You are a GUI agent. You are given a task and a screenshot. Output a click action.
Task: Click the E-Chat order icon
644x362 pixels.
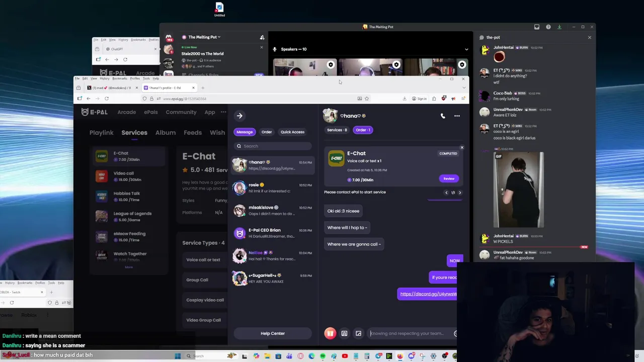tap(336, 158)
